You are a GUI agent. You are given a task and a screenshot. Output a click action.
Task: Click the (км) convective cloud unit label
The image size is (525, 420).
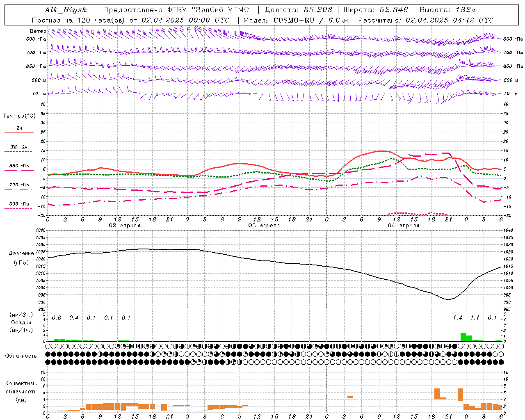(x=21, y=399)
